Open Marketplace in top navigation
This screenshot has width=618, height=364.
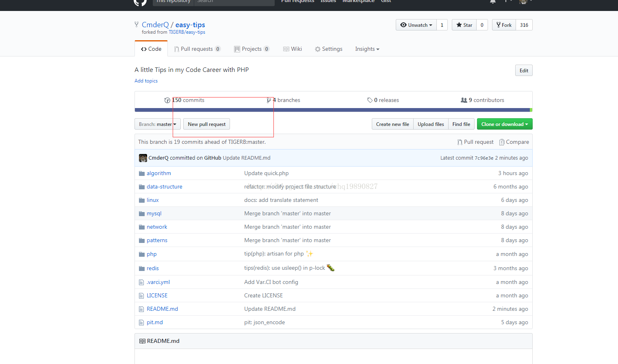click(x=358, y=1)
